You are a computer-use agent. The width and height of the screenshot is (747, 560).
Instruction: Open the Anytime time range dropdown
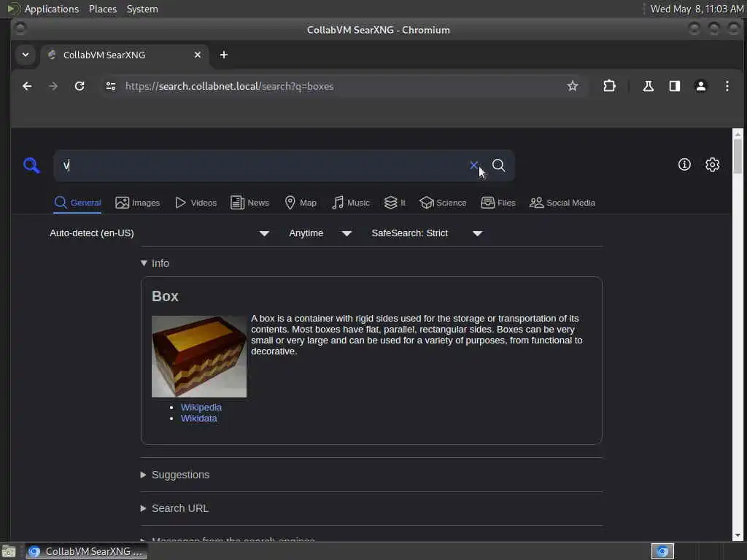(x=320, y=233)
